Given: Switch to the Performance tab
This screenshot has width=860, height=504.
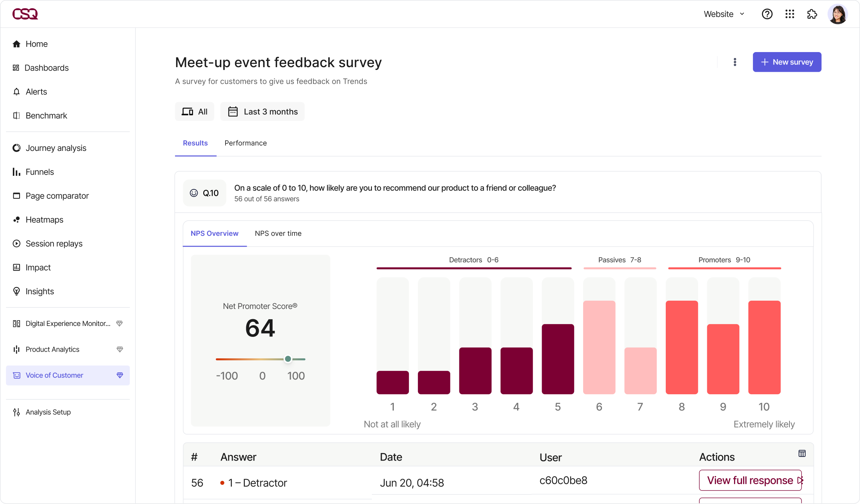Looking at the screenshot, I should (x=245, y=143).
